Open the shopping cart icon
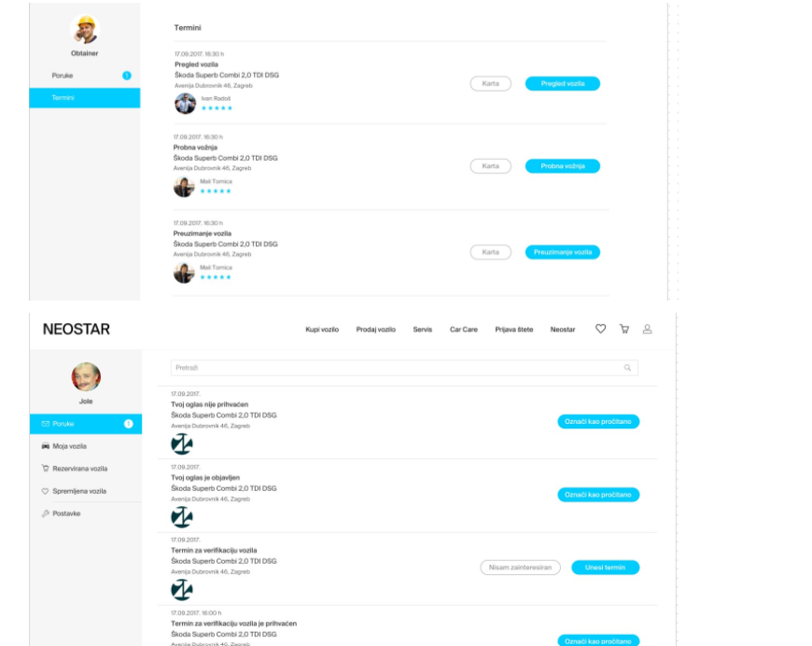Viewport: 812px width, 646px height. [x=624, y=329]
